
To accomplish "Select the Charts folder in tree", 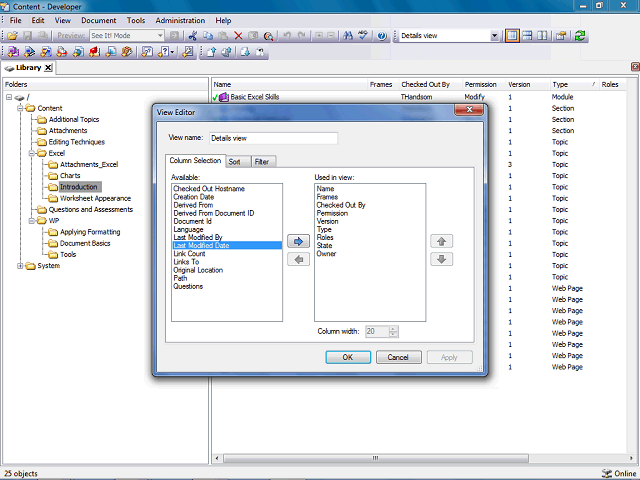I will (x=70, y=176).
